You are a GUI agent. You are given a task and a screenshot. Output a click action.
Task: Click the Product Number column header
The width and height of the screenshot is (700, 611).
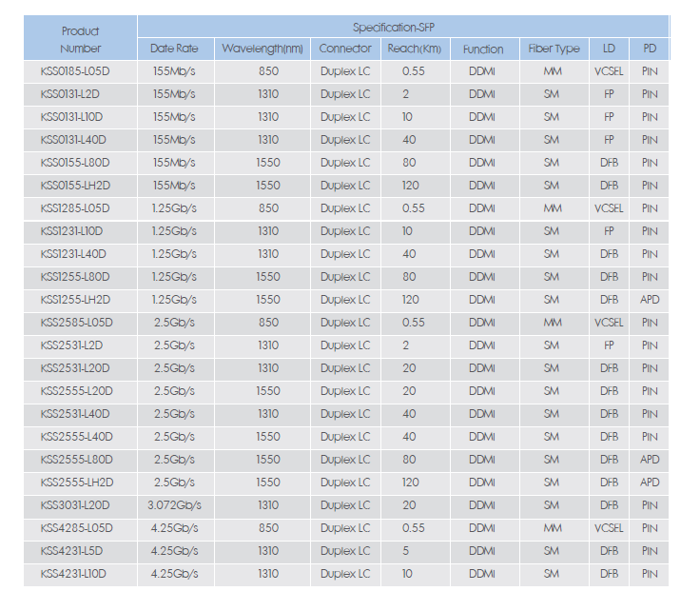[80, 39]
